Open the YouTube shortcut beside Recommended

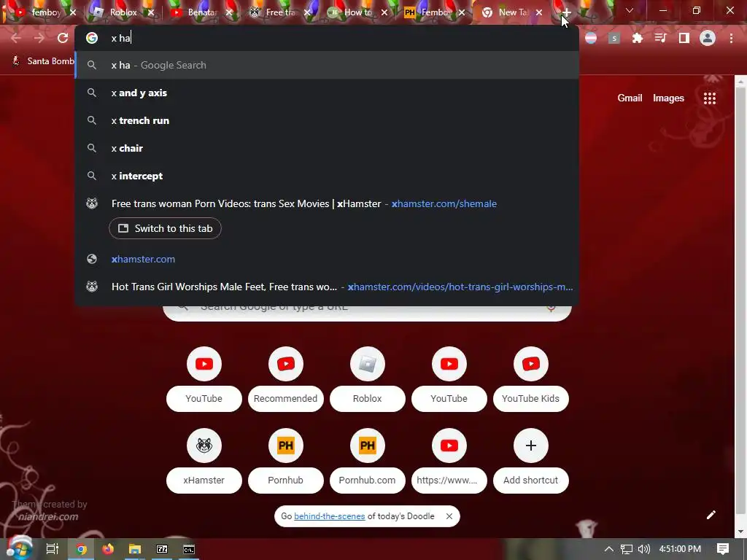204,378
